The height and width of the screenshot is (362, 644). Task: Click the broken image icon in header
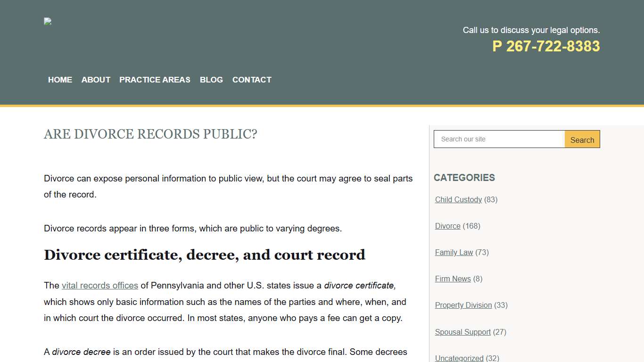tap(47, 21)
